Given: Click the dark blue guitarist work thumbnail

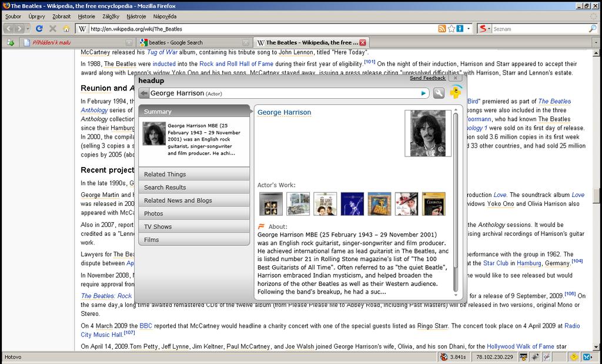Looking at the screenshot, I should pyautogui.click(x=352, y=204).
